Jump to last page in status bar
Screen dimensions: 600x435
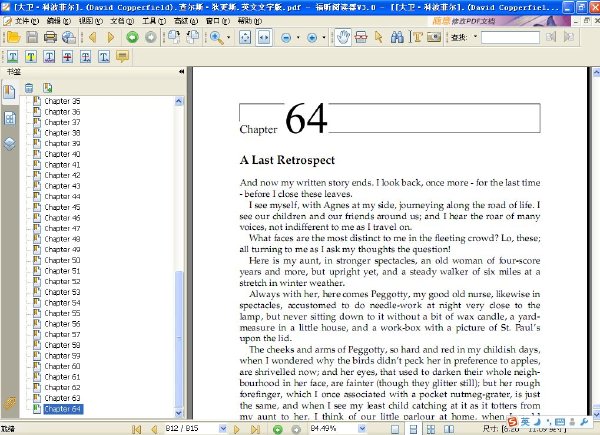(255, 429)
